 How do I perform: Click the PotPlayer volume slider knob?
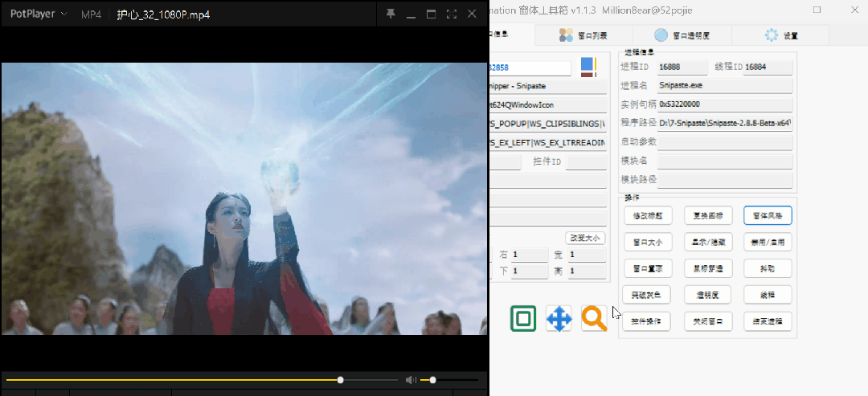(433, 380)
